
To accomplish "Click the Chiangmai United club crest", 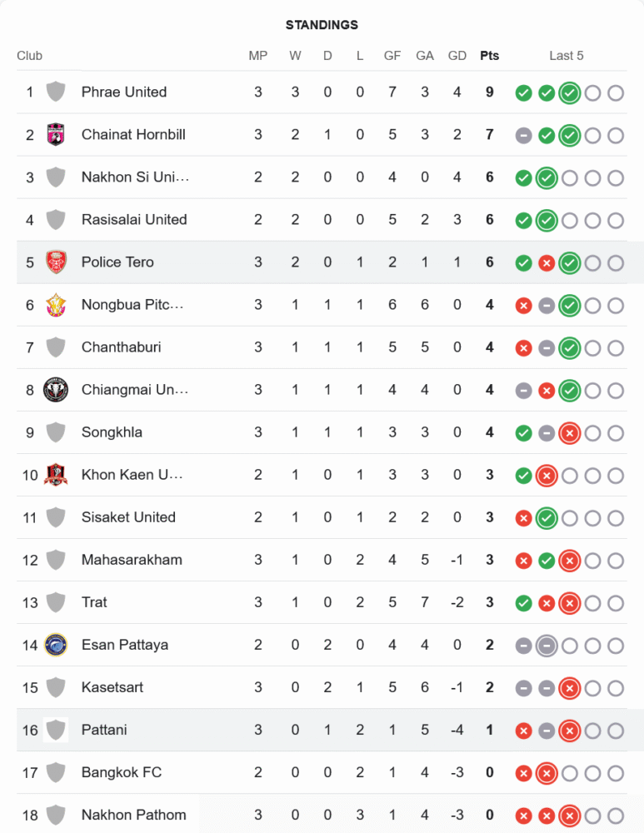I will [x=56, y=389].
